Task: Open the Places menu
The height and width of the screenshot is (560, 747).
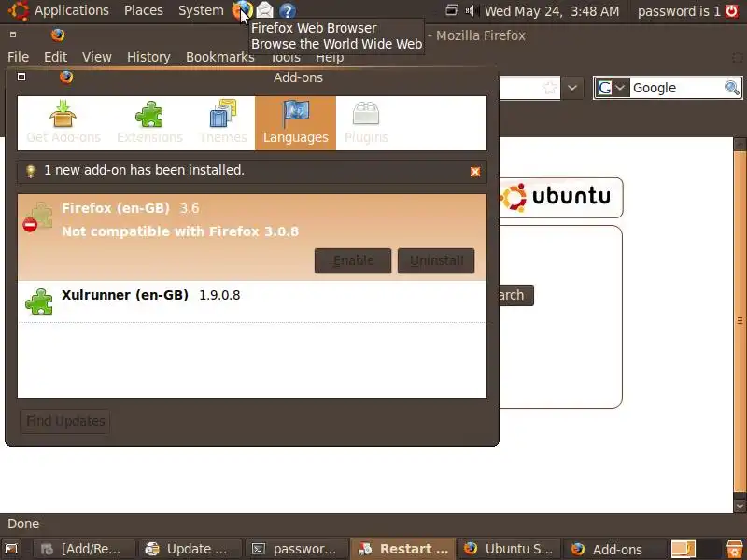Action: click(144, 10)
